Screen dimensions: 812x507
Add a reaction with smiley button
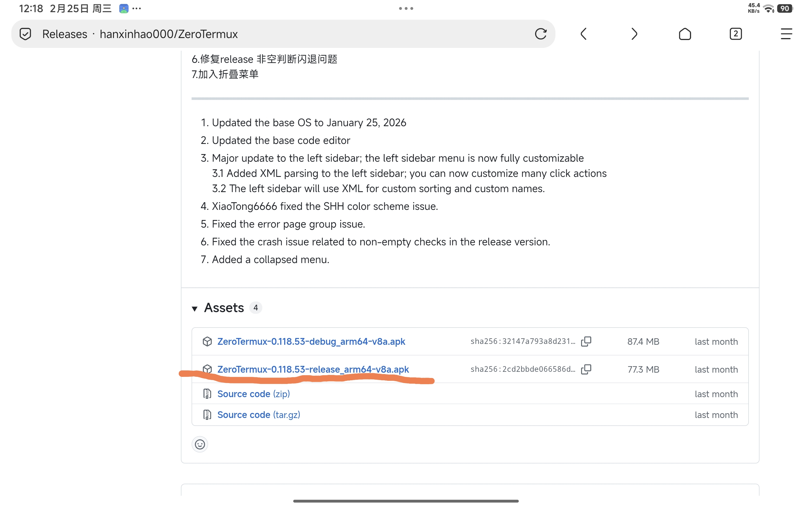tap(200, 444)
